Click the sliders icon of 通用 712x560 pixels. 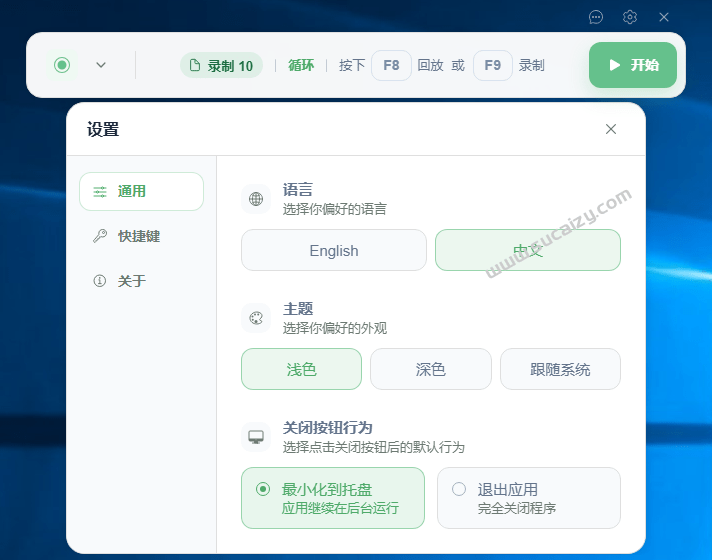point(100,192)
